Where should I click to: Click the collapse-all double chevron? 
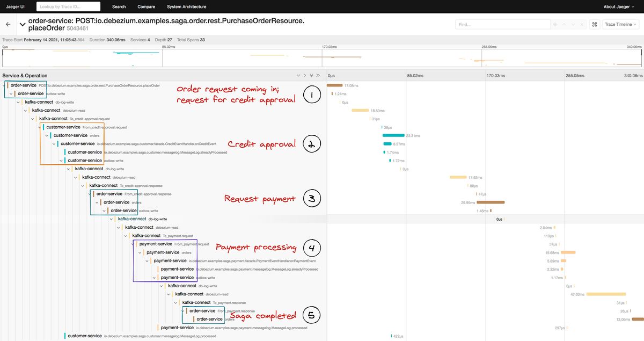tap(311, 76)
